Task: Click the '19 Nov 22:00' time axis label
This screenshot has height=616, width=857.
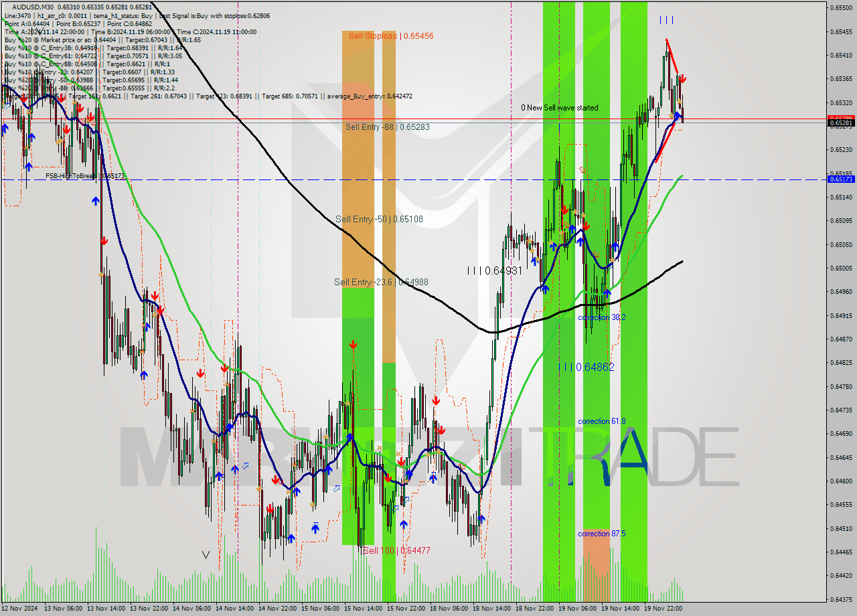Action: [x=661, y=609]
